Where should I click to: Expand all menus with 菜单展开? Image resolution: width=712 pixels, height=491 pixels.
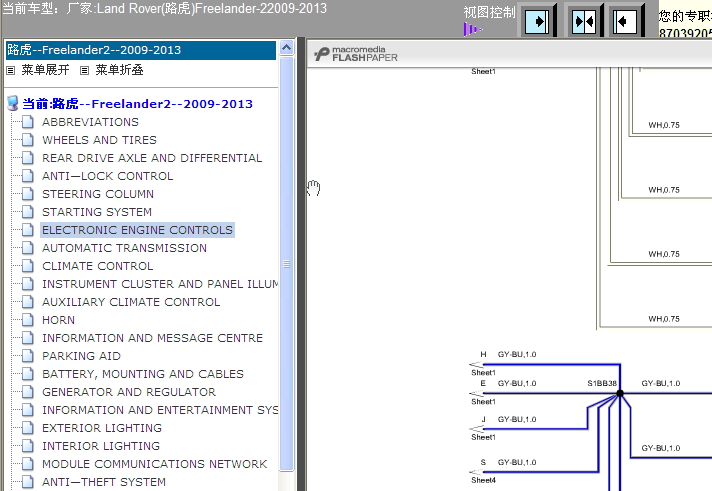point(45,70)
